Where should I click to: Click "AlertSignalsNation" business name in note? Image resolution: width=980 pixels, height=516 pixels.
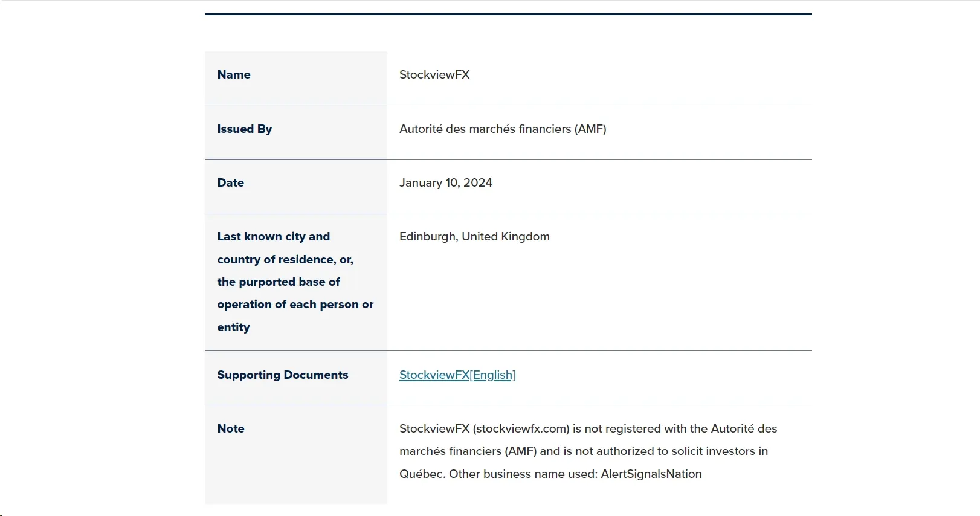tap(651, 474)
